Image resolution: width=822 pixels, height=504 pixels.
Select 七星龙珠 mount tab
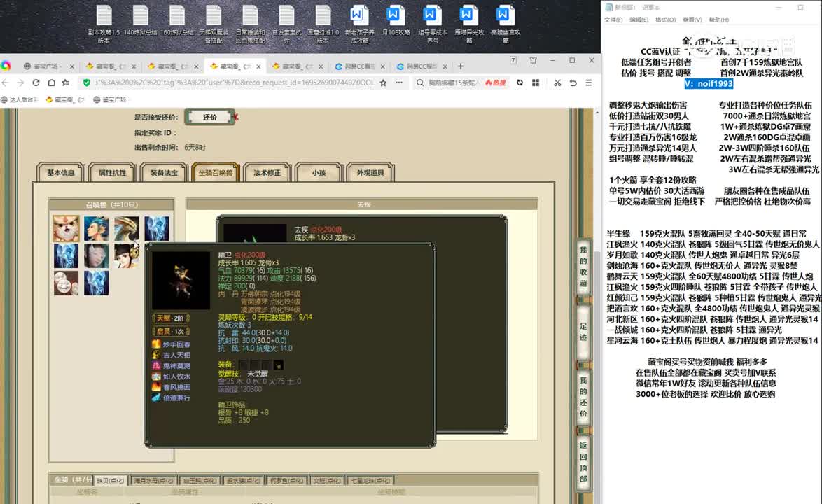[370, 480]
